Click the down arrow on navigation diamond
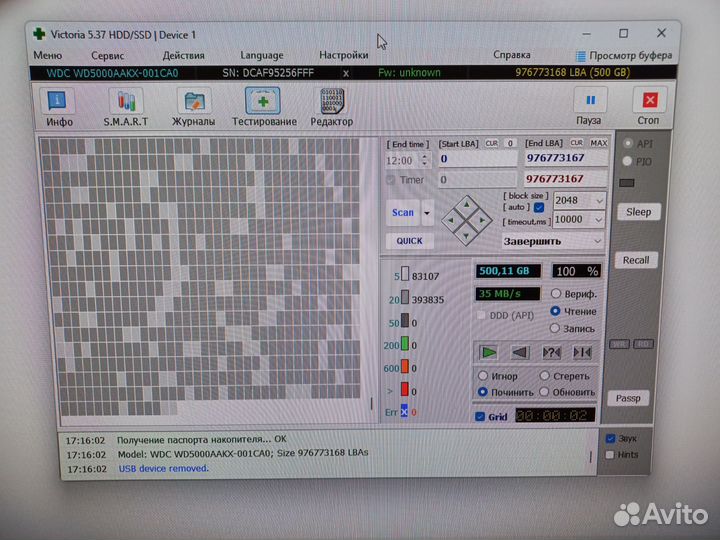The height and width of the screenshot is (540, 720). [x=467, y=236]
